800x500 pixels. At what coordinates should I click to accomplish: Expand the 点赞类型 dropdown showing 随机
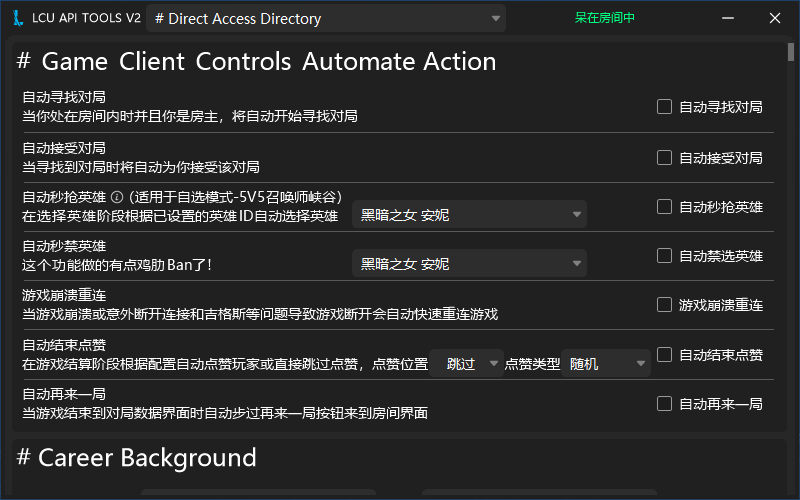coord(606,364)
